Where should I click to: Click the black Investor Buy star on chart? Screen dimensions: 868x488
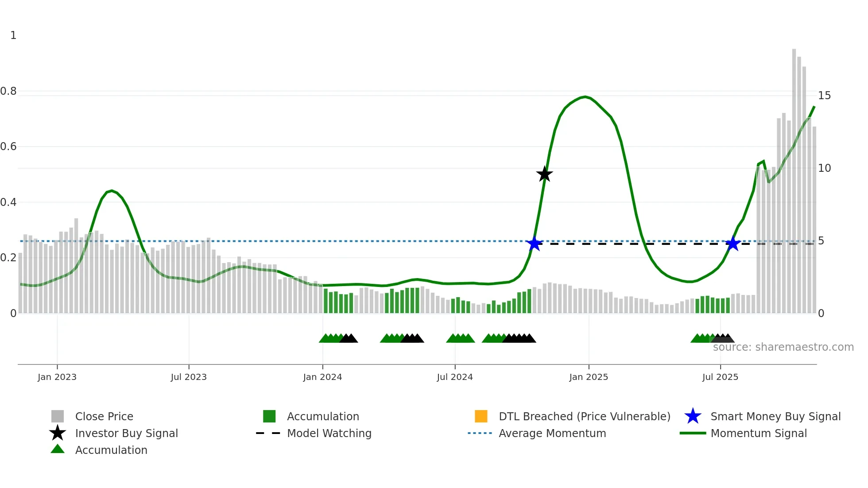[x=544, y=174]
